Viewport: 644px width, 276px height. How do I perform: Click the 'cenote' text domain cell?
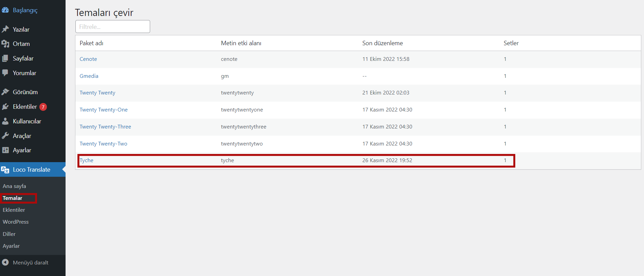(229, 59)
